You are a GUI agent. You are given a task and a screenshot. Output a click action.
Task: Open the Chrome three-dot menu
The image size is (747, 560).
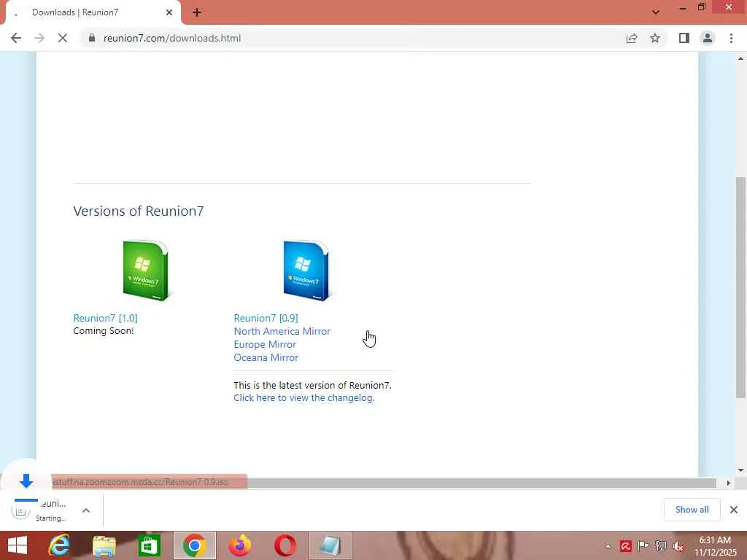[x=731, y=38]
